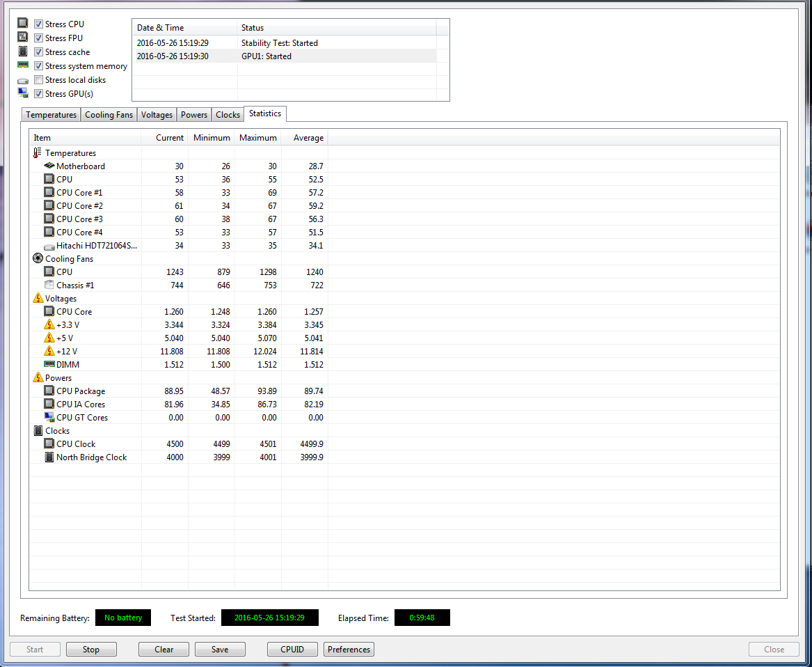Click the chip icon beside CPU Core voltage

[x=49, y=312]
